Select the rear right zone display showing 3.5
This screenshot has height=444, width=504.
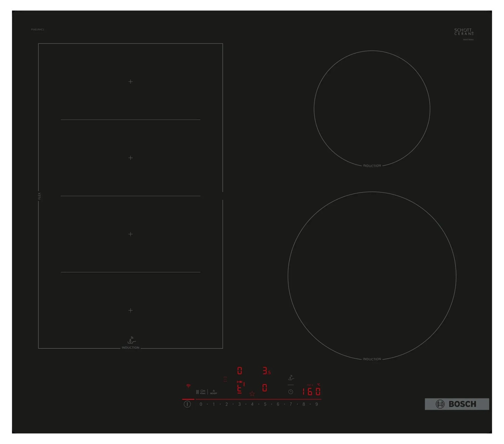(x=267, y=370)
